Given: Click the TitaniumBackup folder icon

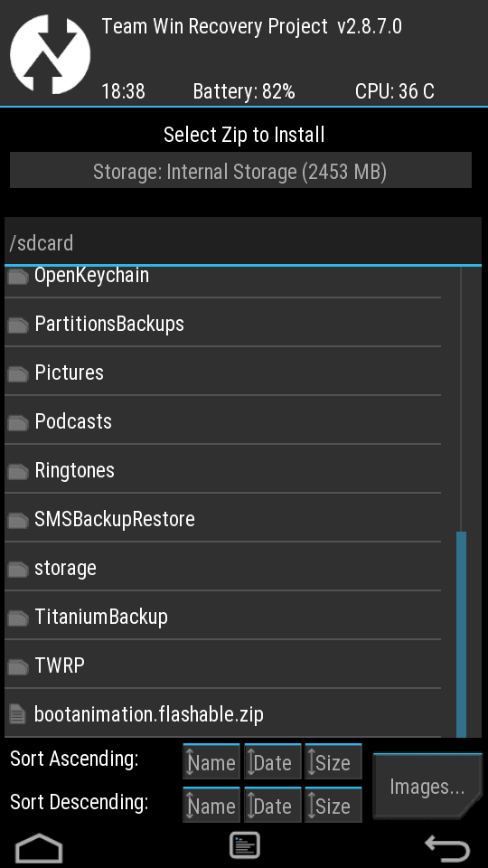Looking at the screenshot, I should point(18,618).
